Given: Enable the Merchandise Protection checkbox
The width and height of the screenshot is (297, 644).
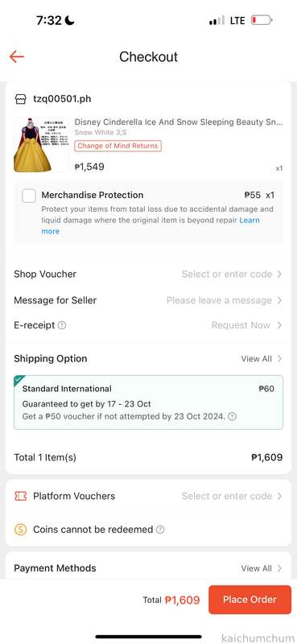Looking at the screenshot, I should [x=29, y=196].
